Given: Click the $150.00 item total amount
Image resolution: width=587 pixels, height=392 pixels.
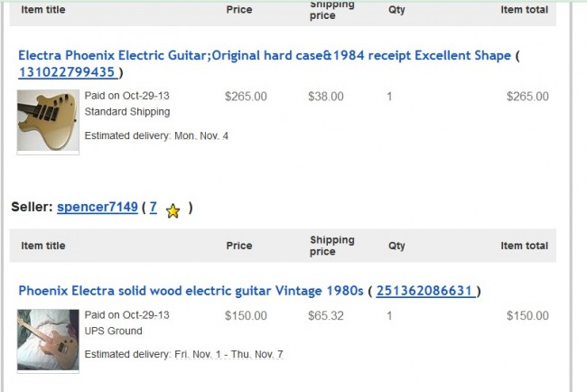Looking at the screenshot, I should point(527,316).
